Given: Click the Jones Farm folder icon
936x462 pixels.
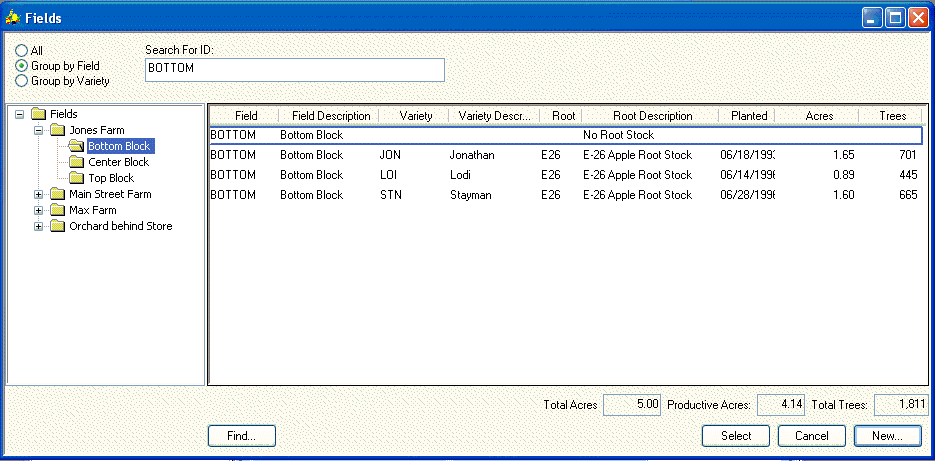Looking at the screenshot, I should tap(58, 130).
